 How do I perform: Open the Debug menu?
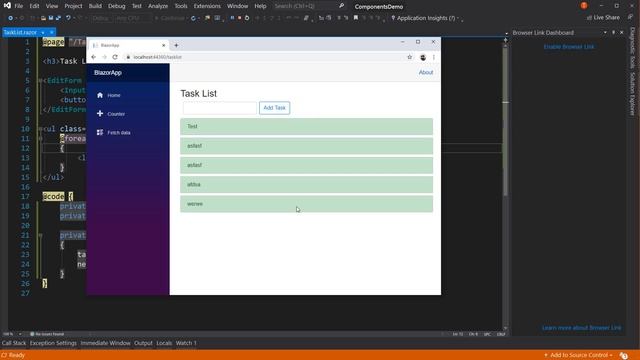[116, 6]
